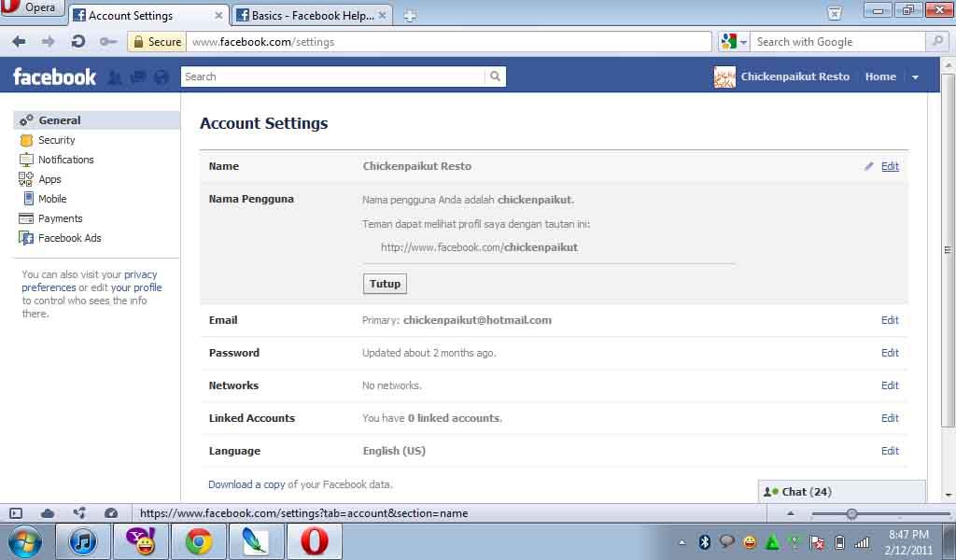Go to Facebook Home link
The height and width of the screenshot is (560, 956).
tap(880, 77)
